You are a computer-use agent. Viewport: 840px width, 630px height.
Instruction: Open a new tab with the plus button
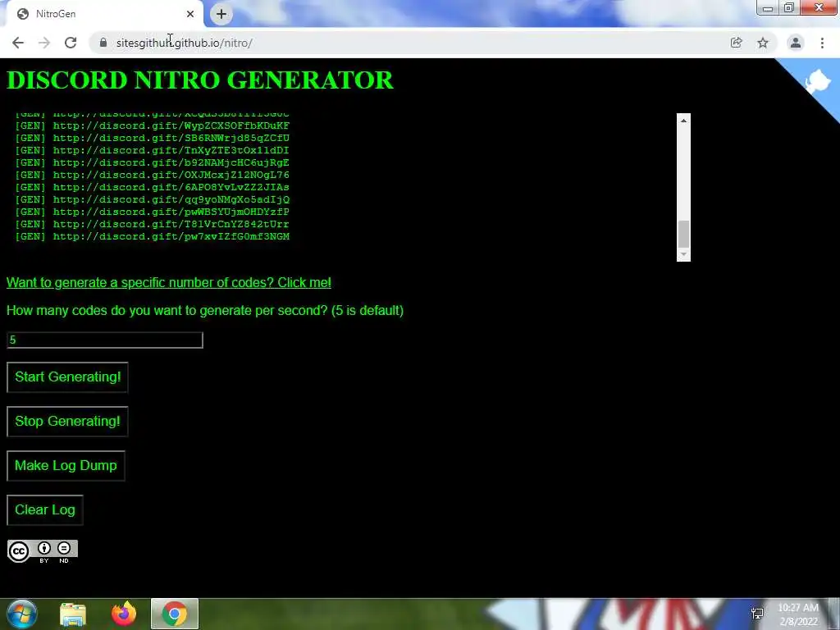click(x=221, y=14)
